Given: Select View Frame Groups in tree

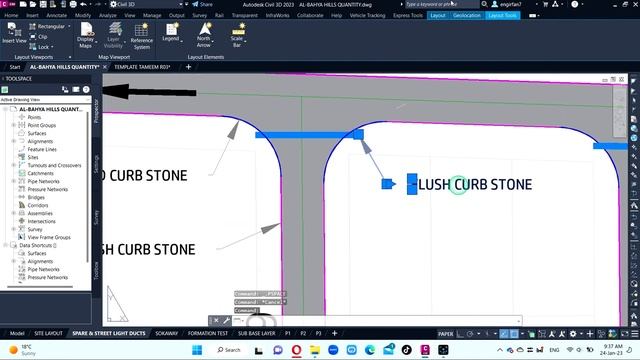Looking at the screenshot, I should (x=49, y=237).
